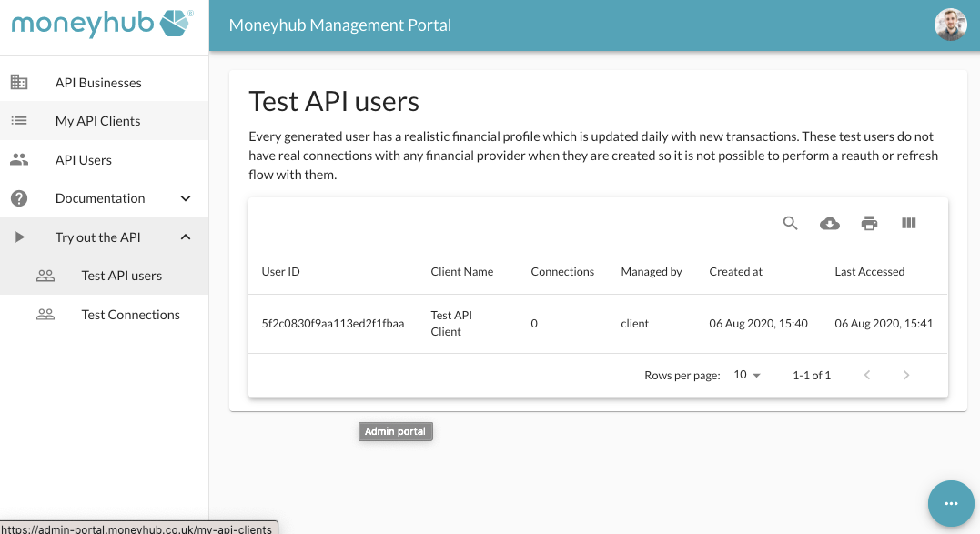
Task: Sort by Created at column header
Action: click(x=735, y=272)
